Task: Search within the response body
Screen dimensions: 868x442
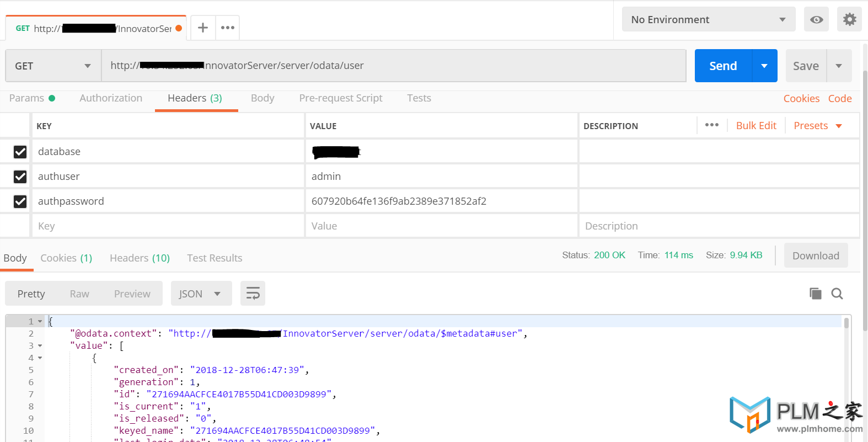Action: pyautogui.click(x=837, y=294)
